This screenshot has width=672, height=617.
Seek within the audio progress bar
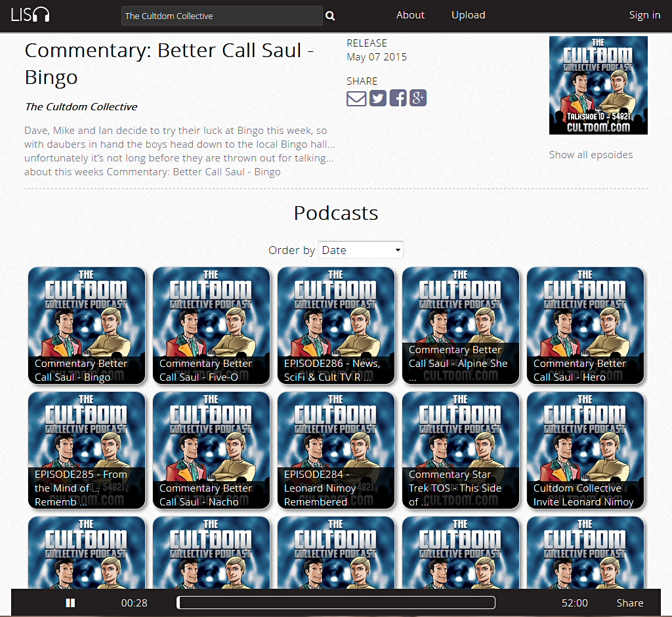point(336,603)
